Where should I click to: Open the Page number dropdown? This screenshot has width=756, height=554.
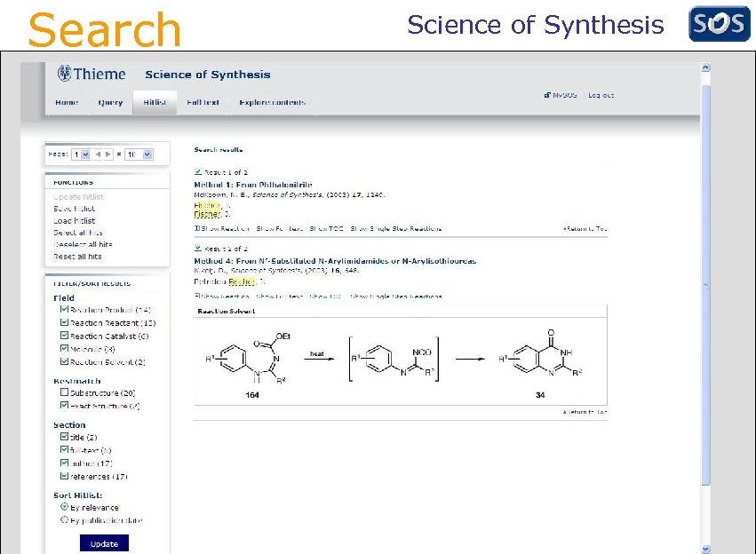click(x=81, y=154)
